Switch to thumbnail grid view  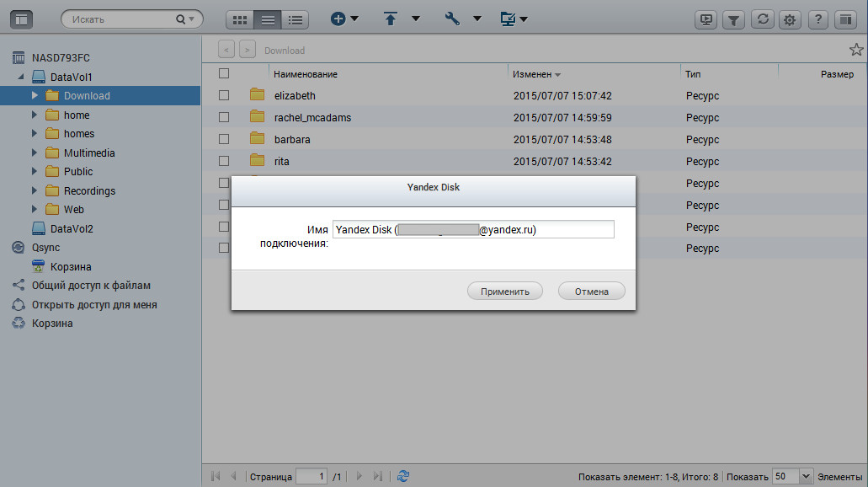tap(240, 20)
